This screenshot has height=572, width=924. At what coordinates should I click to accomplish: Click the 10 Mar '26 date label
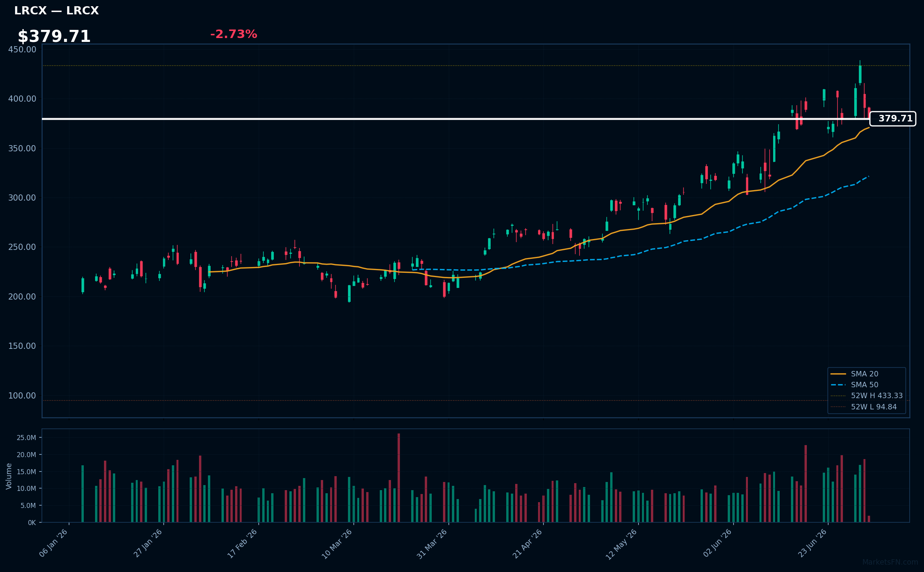(337, 544)
